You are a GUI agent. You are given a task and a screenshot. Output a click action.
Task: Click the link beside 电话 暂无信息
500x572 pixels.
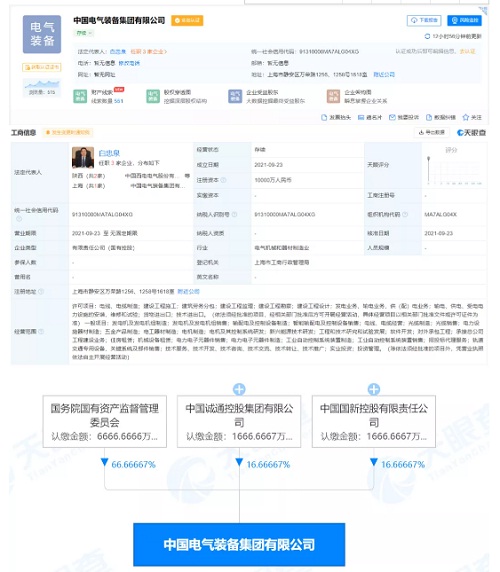point(129,63)
